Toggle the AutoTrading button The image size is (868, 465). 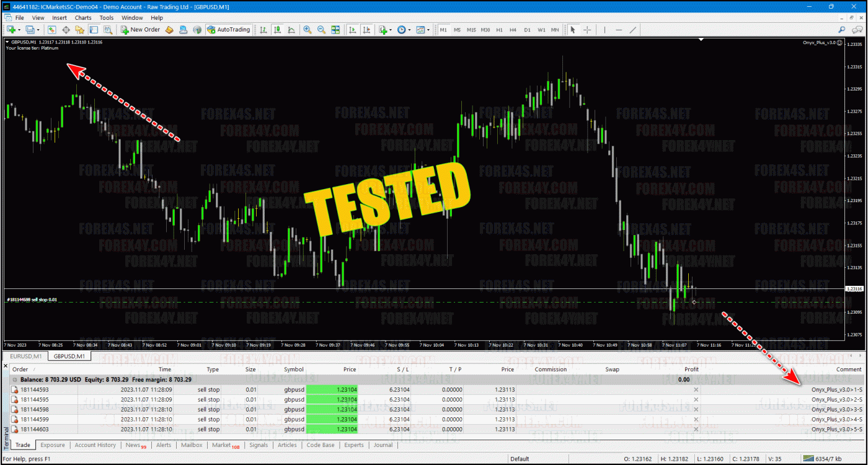[228, 30]
